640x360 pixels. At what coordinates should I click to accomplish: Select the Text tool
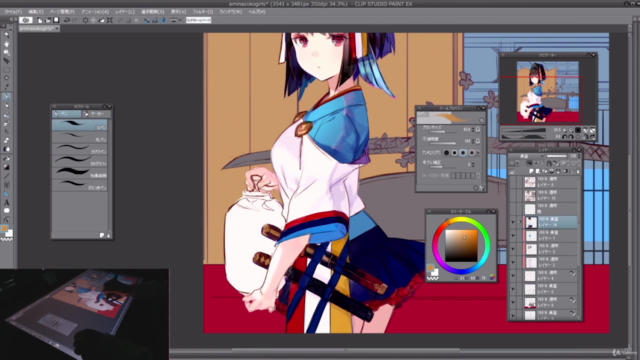tap(6, 202)
